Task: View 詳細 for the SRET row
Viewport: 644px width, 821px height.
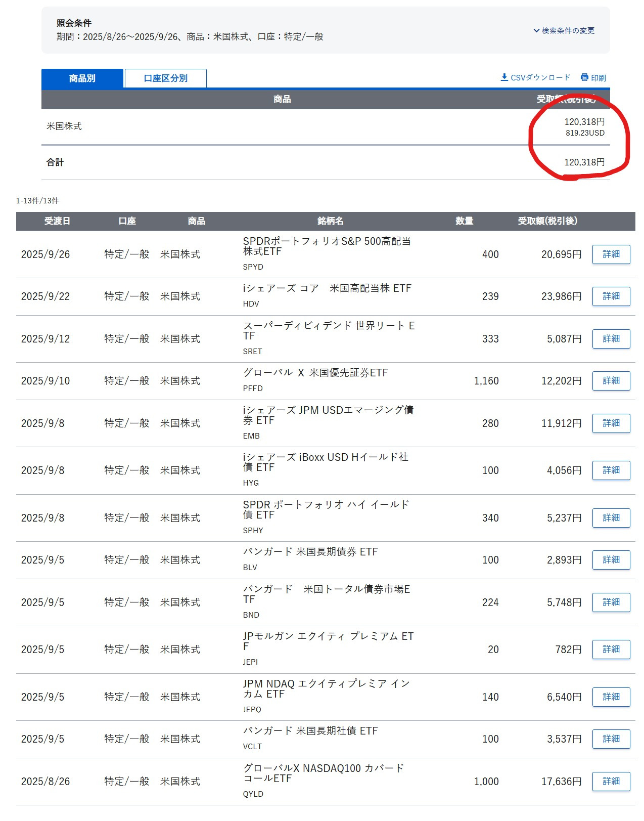Action: coord(611,339)
